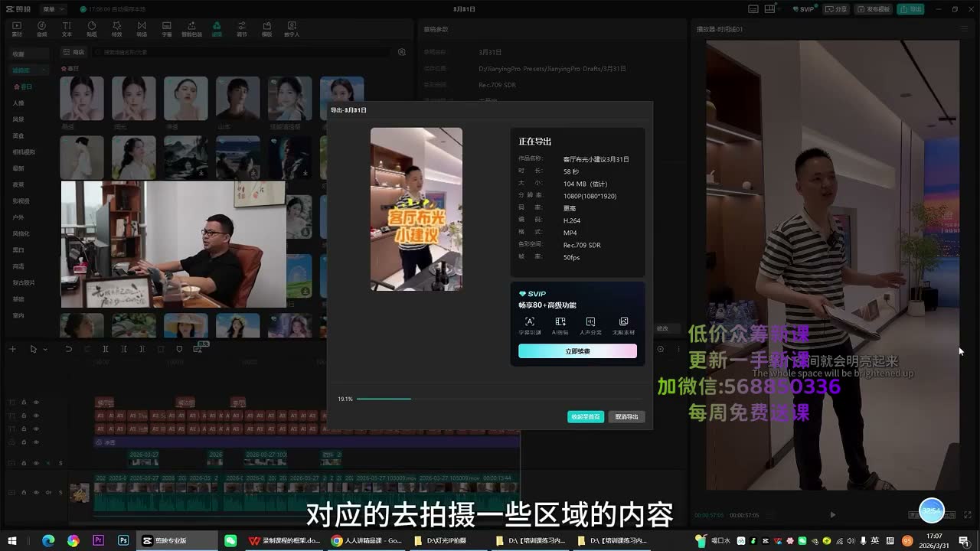980x551 pixels.
Task: Hide the overlay video track above main
Action: [x=36, y=463]
